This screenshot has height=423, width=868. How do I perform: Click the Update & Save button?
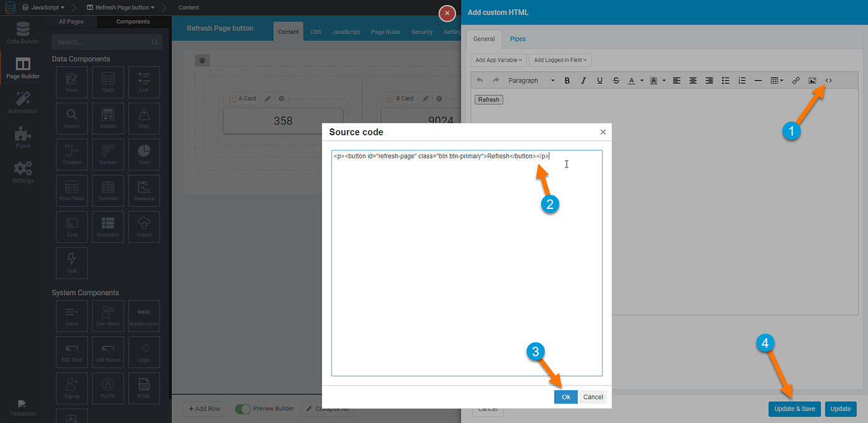[x=794, y=409]
